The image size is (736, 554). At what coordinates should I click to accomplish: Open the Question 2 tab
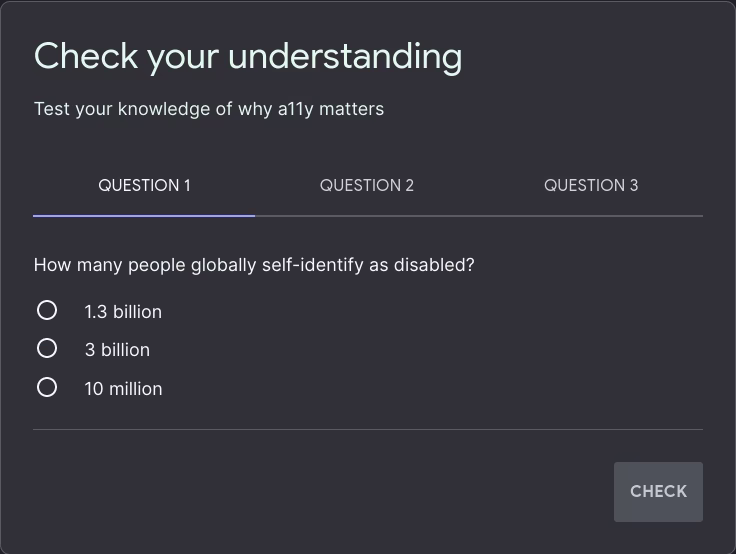(x=367, y=185)
